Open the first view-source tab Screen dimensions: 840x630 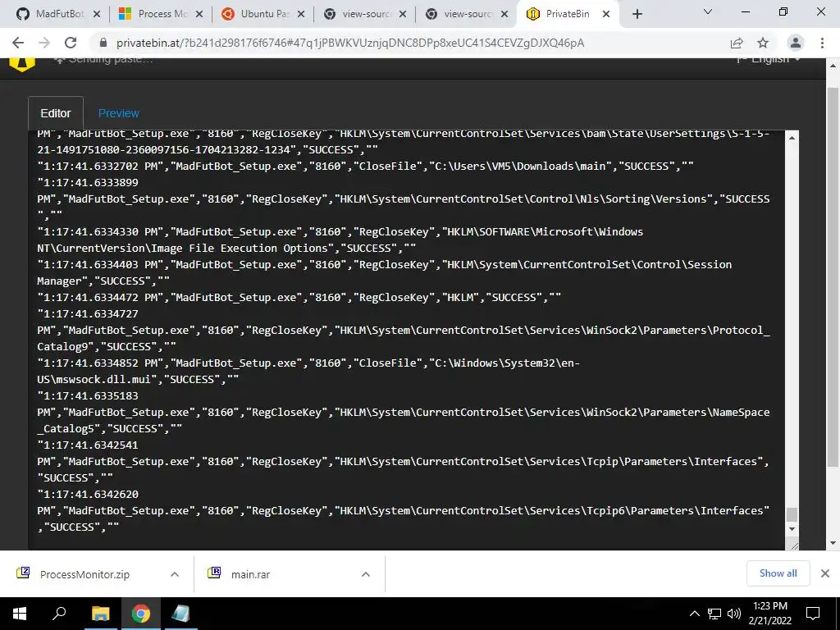point(359,14)
